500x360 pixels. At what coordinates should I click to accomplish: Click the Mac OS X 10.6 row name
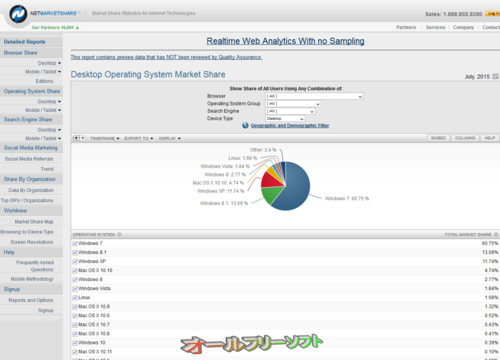[x=94, y=316]
